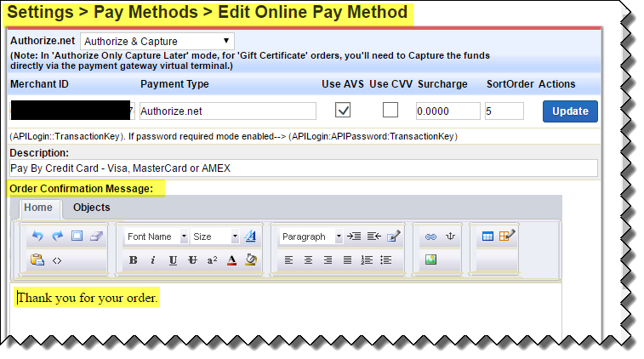The height and width of the screenshot is (359, 644).
Task: Click the Redo arrow in editor toolbar
Action: [x=57, y=236]
